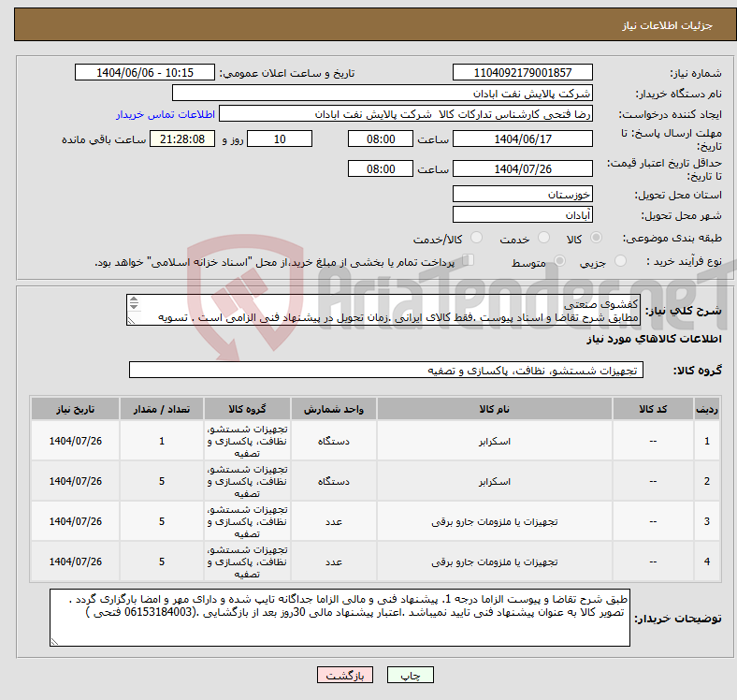737x700 pixels.
Task: Click the نام کالا column header
Action: (x=492, y=409)
